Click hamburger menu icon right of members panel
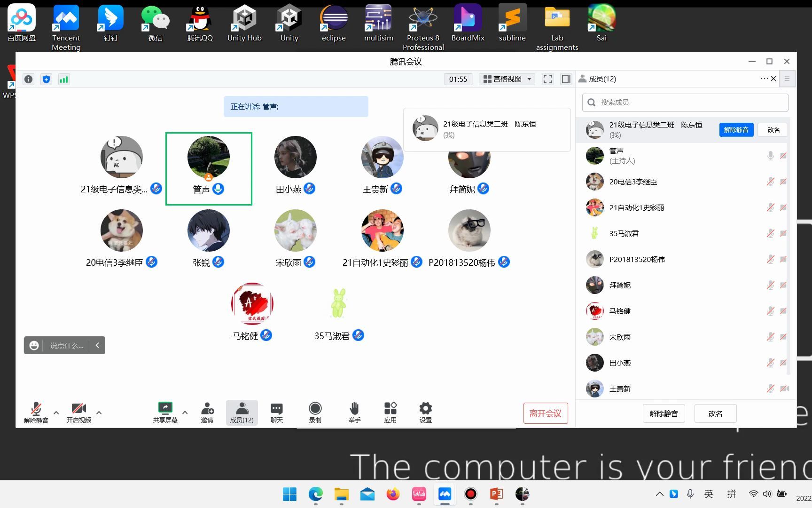812x508 pixels. (787, 79)
